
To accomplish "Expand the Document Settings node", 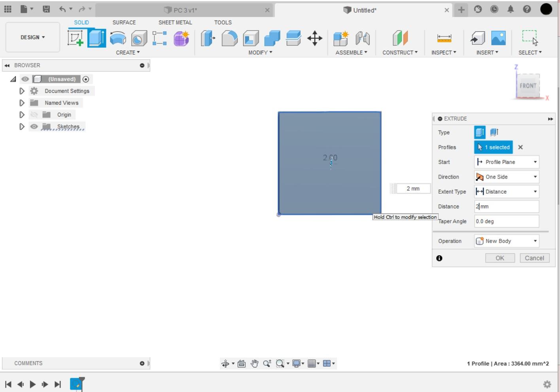I will [x=22, y=91].
